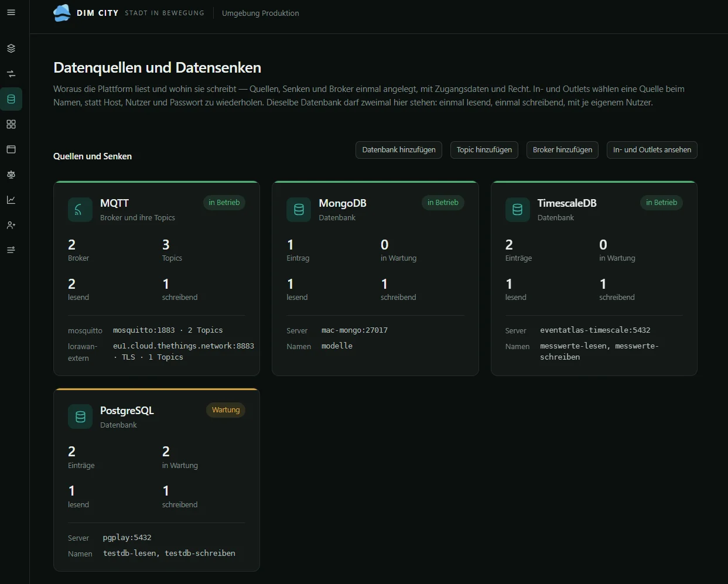
Task: Click the PostgreSQL 'Wartung' badge
Action: 225,410
